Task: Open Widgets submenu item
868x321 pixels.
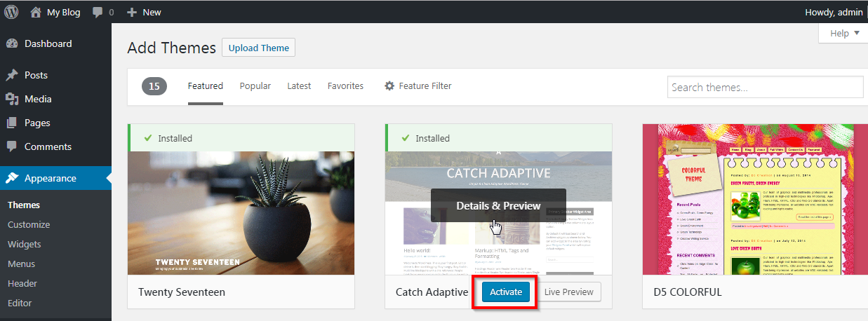Action: coord(25,245)
